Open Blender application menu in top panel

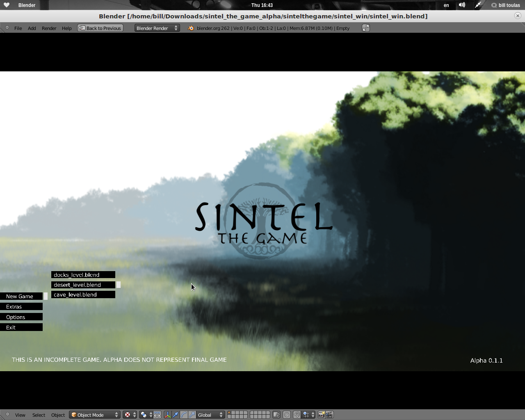[x=27, y=5]
